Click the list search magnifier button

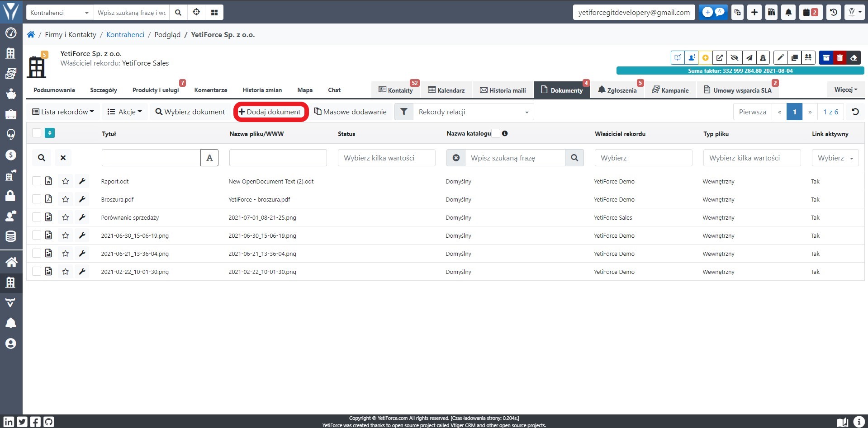pyautogui.click(x=42, y=158)
